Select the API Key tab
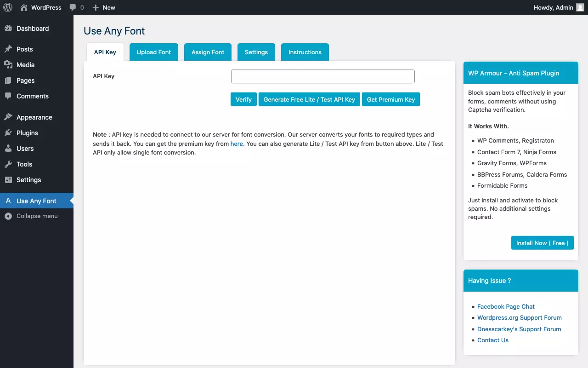The width and height of the screenshot is (588, 368). point(105,52)
